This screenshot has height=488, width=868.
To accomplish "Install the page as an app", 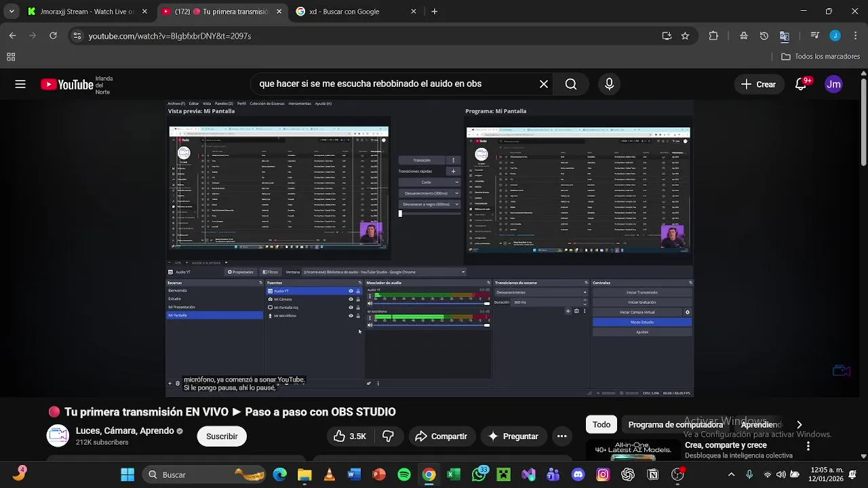I will pos(667,36).
